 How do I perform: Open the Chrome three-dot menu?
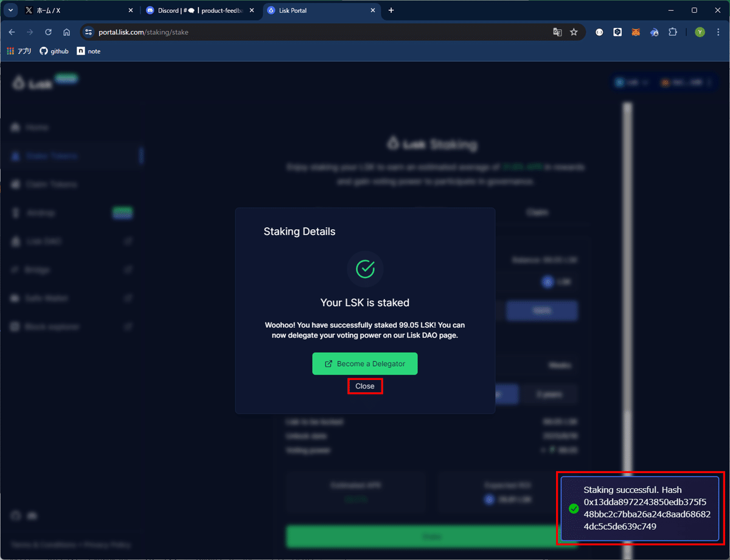click(718, 32)
